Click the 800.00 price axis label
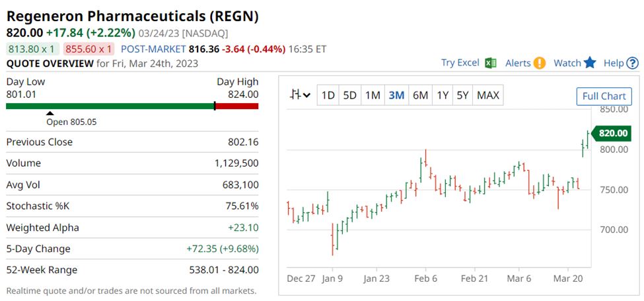The image size is (644, 301). click(614, 150)
